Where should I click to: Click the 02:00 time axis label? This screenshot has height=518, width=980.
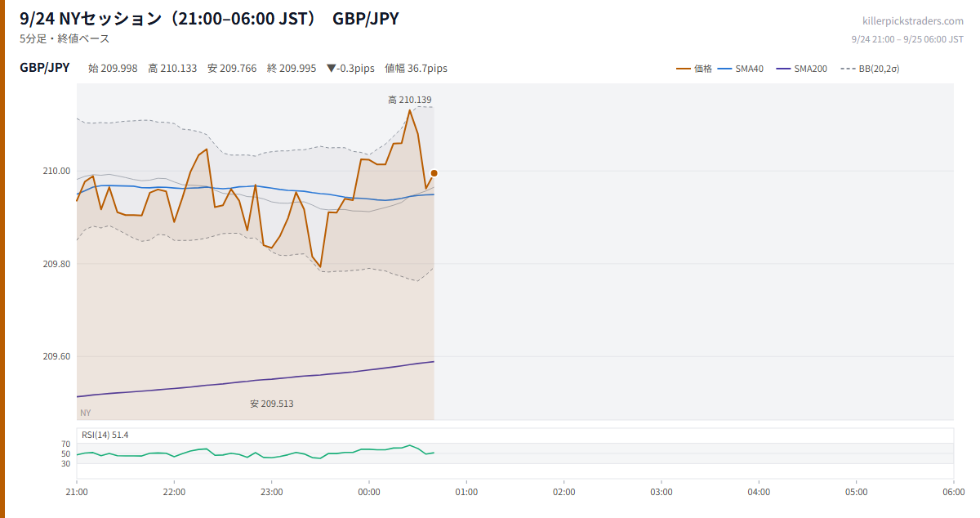(563, 493)
